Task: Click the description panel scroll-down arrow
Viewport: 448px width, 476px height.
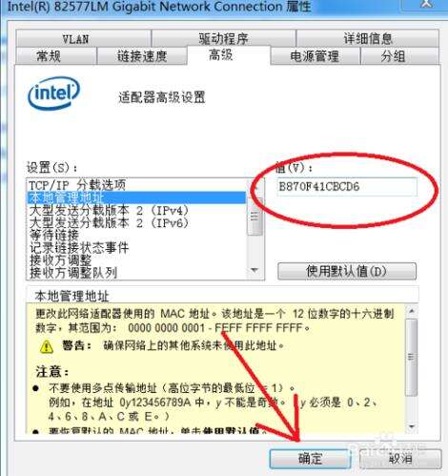Action: pos(412,426)
